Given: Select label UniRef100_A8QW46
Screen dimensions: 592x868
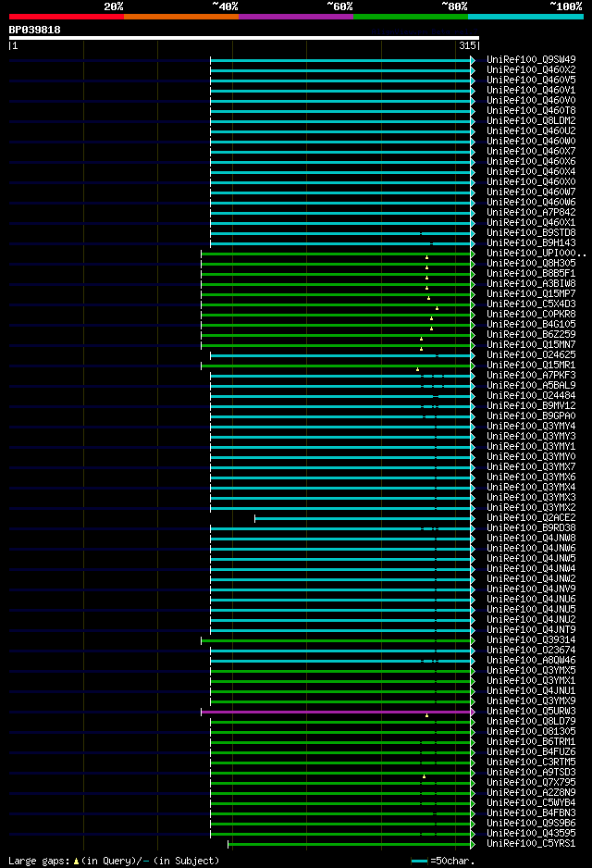Looking at the screenshot, I should coord(531,661).
